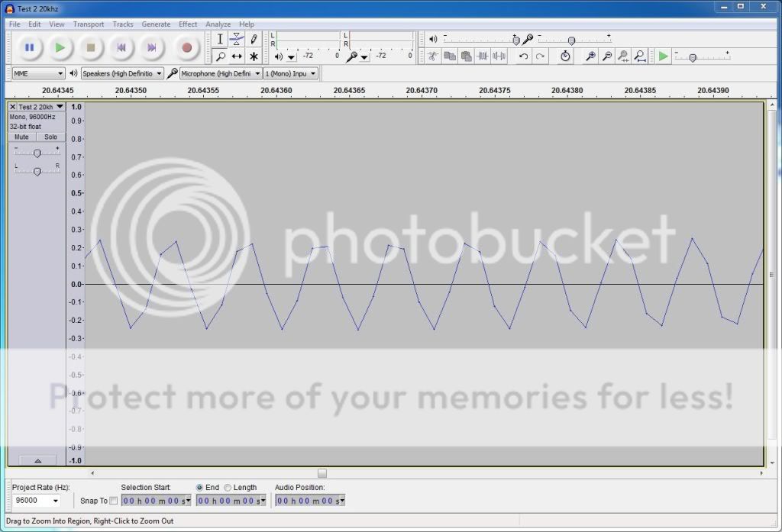Screen dimensions: 782x532
Task: Click the Zoom In magnifier
Action: (590, 56)
